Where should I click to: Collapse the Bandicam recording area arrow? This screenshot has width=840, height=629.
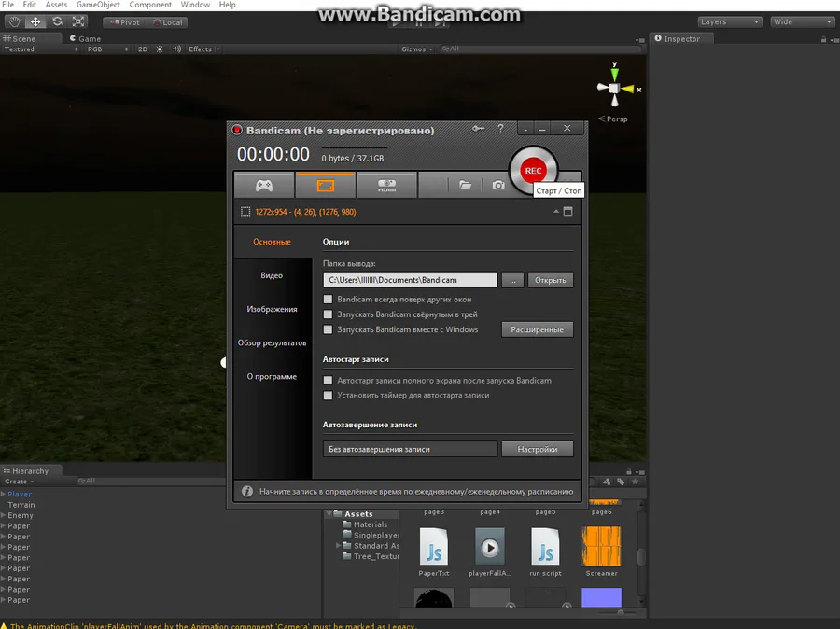(556, 211)
